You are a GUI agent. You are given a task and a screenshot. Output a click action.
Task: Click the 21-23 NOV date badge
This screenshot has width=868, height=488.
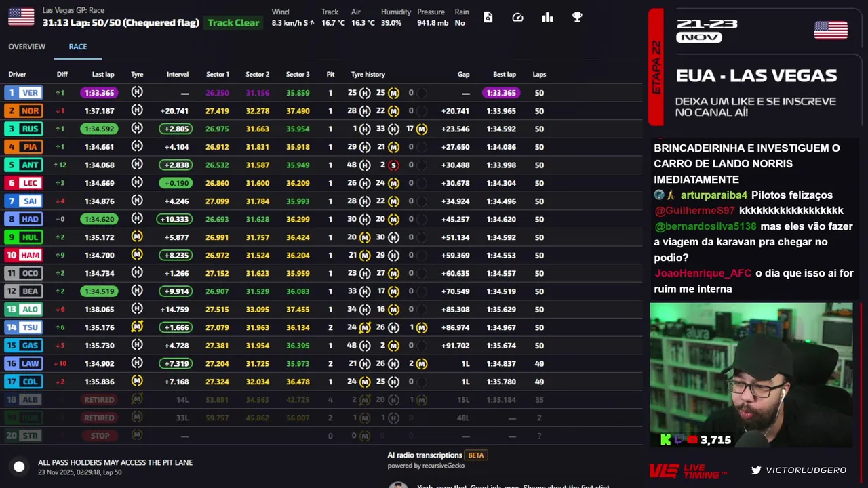pyautogui.click(x=707, y=30)
